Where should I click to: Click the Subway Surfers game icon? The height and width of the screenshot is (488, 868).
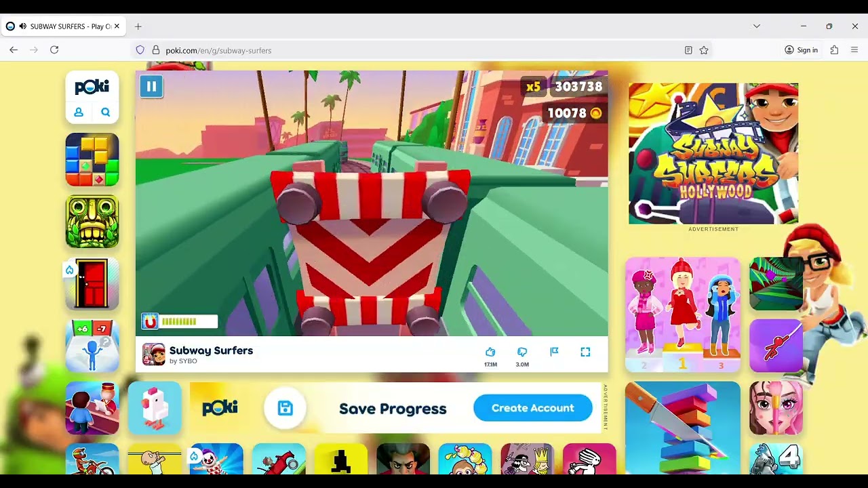click(x=153, y=354)
